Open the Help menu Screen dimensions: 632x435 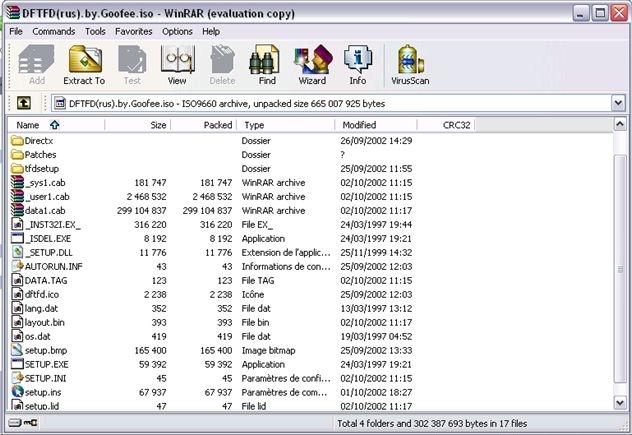point(211,31)
